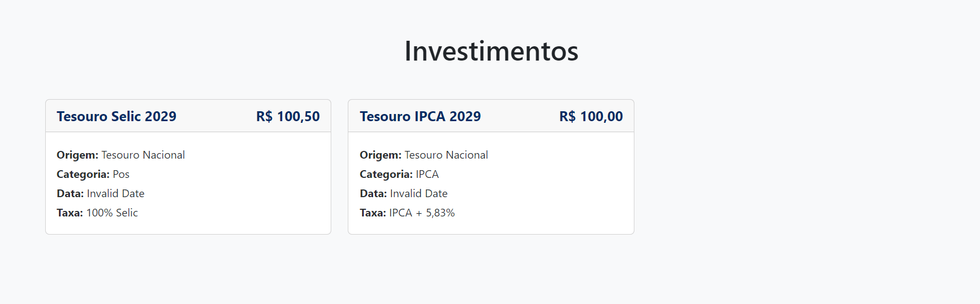This screenshot has height=304, width=980.
Task: Click the R$ 100,50 price
Action: pos(288,116)
